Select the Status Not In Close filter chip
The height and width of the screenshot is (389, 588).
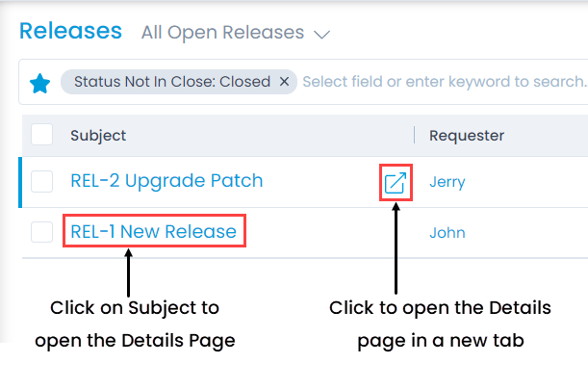[x=172, y=82]
